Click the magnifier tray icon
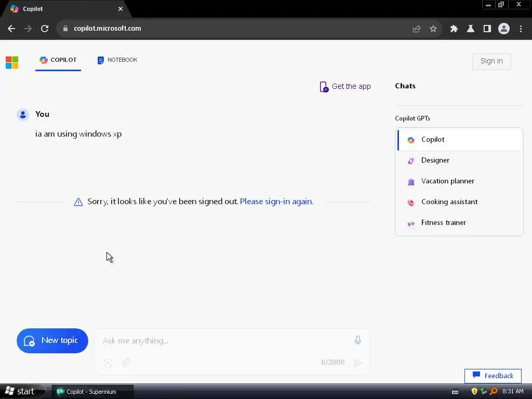 494,391
